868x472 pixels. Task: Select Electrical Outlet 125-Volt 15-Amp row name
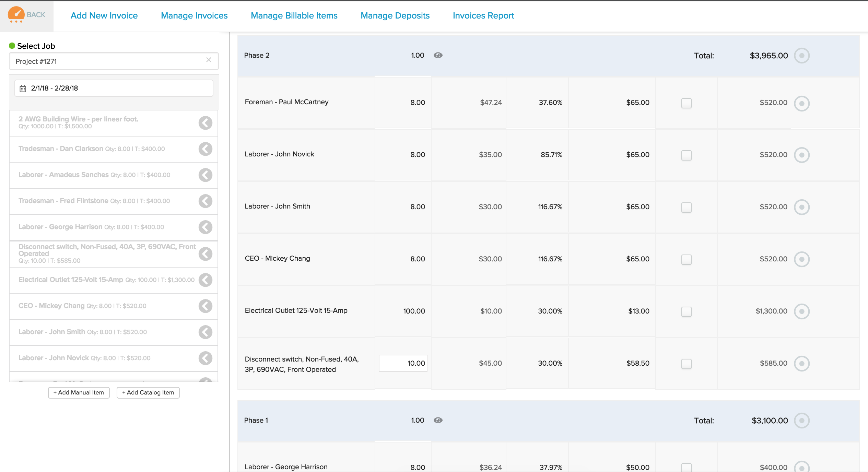coord(296,310)
